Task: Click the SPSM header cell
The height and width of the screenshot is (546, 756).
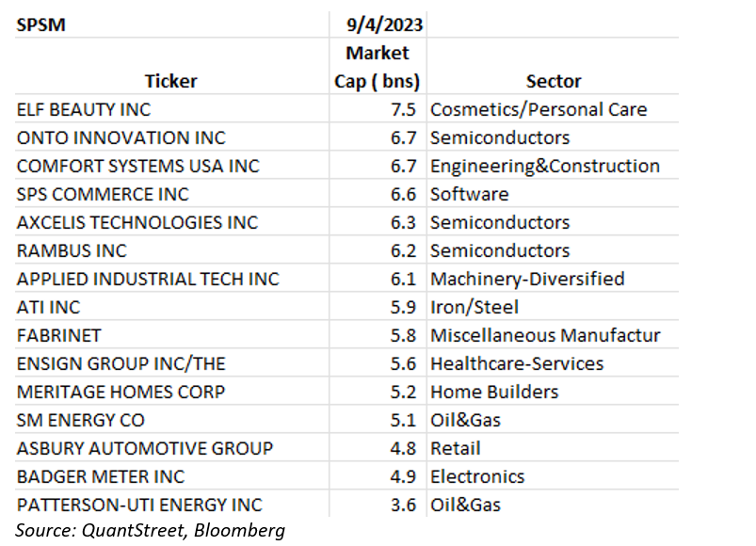Action: pyautogui.click(x=40, y=23)
